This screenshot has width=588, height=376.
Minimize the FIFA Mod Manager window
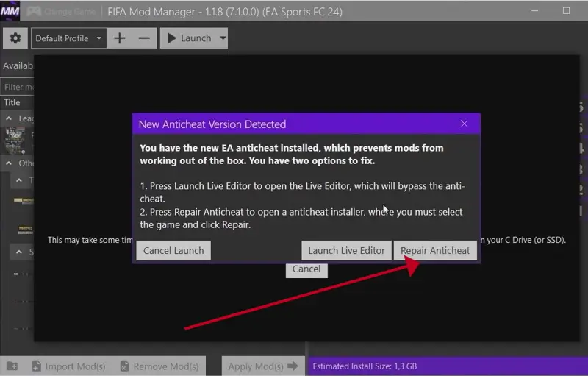pos(535,11)
